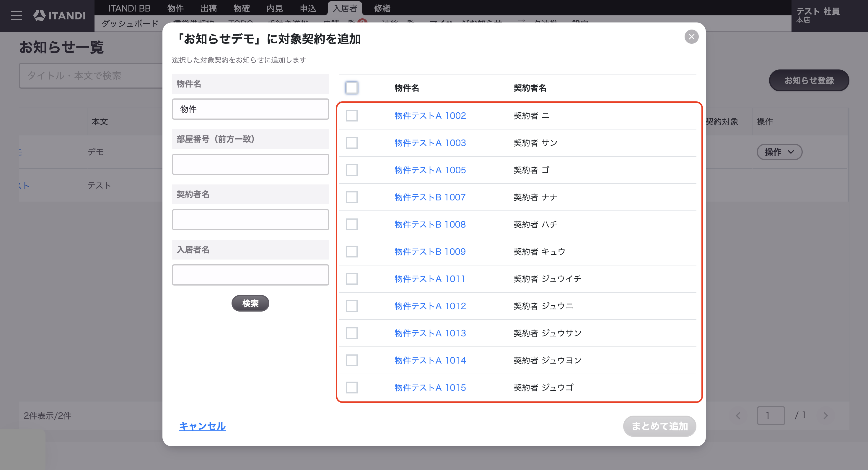
Task: Go to previous page arrow
Action: [x=738, y=415]
